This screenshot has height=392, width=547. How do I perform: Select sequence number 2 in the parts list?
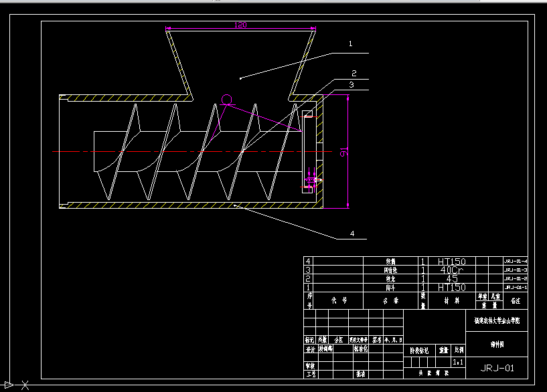click(308, 278)
